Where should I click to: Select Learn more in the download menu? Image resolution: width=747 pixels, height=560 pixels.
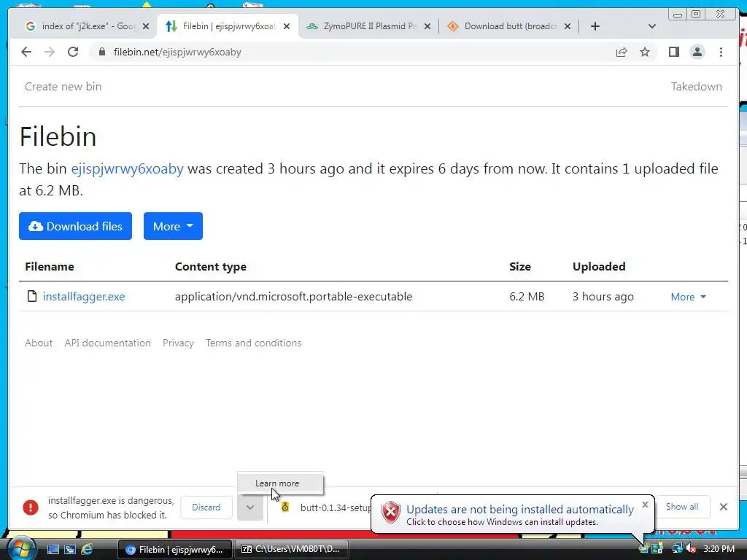point(280,483)
